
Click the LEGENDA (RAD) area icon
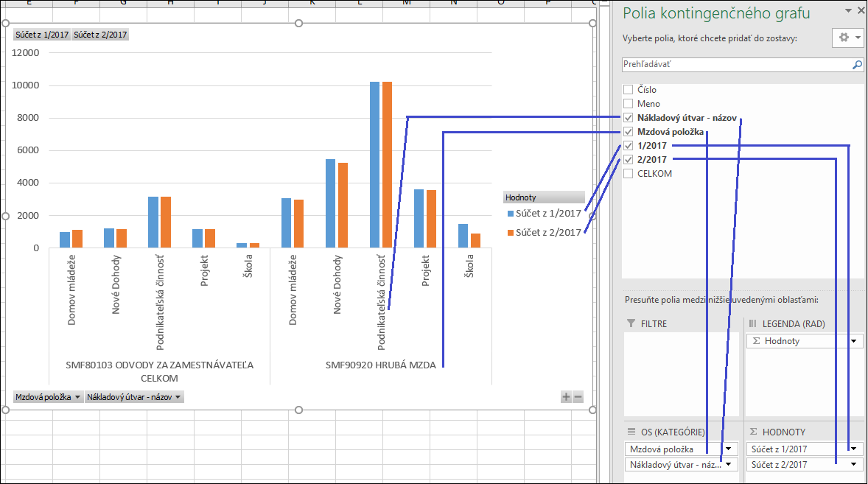tap(753, 323)
